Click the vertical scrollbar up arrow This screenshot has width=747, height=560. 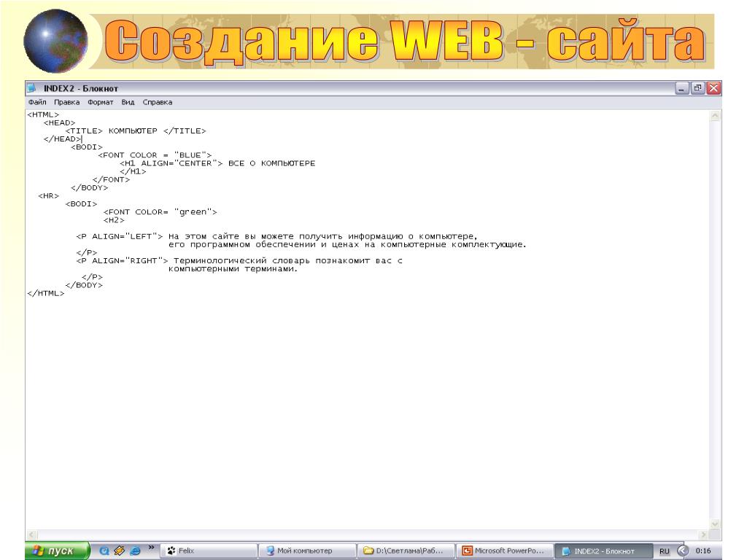[x=715, y=116]
